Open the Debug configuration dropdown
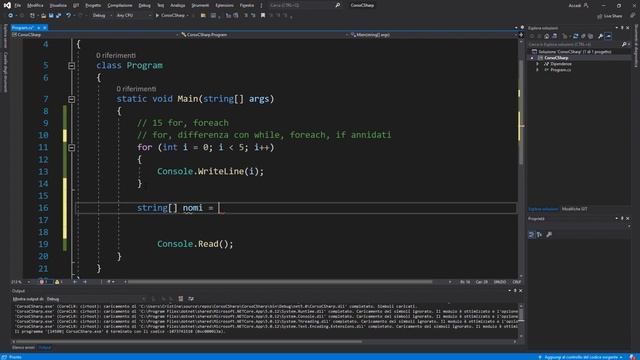Image resolution: width=640 pixels, height=360 pixels. pos(102,16)
